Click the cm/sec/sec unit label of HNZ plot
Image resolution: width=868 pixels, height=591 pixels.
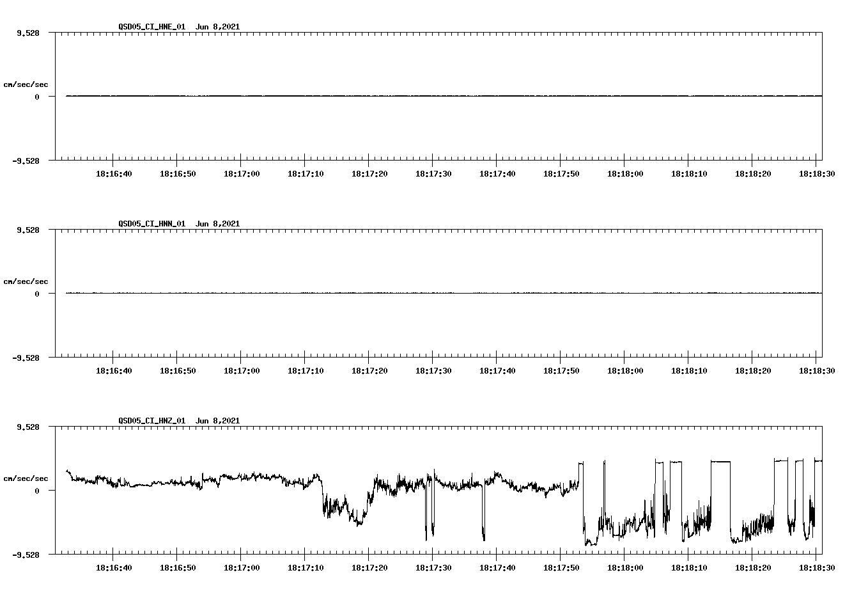click(x=26, y=478)
